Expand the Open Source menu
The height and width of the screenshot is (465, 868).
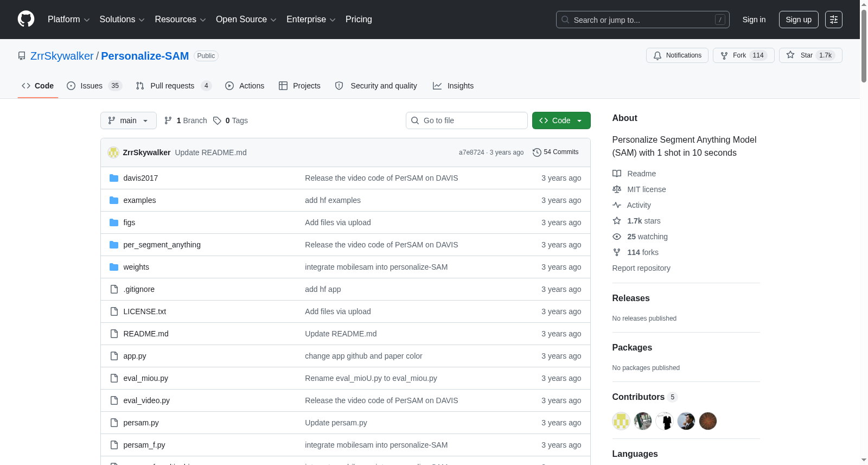point(246,20)
